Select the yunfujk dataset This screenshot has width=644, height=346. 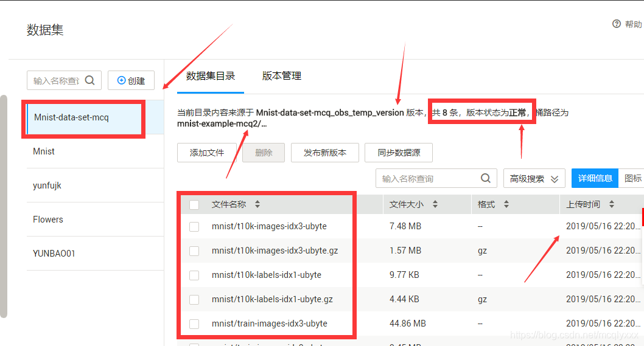96,185
